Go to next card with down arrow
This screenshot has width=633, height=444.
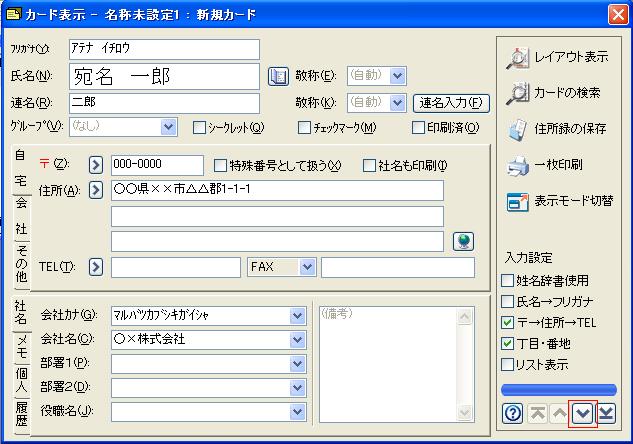point(582,413)
